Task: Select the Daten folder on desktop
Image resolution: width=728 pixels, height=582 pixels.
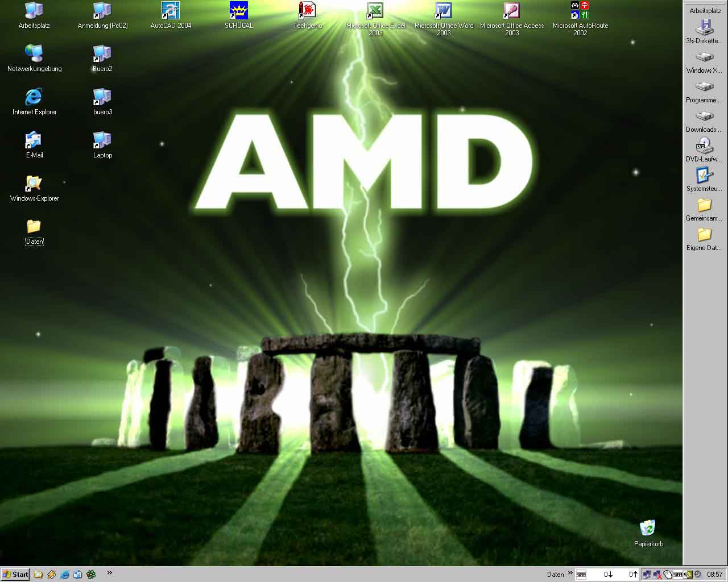Action: (x=34, y=232)
